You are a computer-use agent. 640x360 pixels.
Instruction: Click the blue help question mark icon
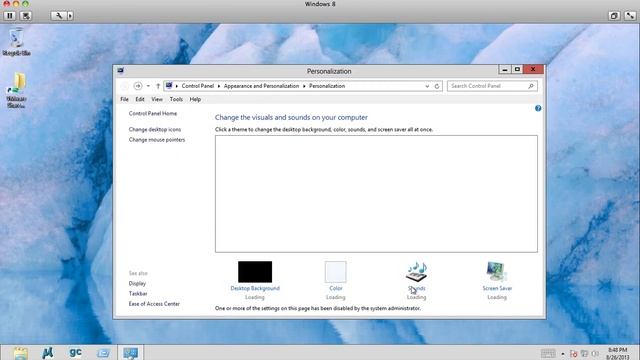[x=538, y=108]
